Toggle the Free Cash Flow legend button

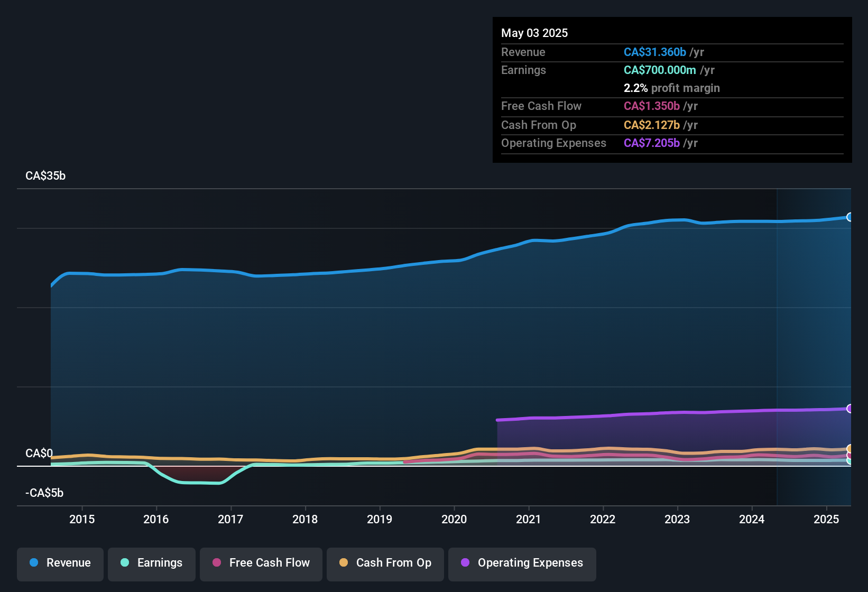261,563
